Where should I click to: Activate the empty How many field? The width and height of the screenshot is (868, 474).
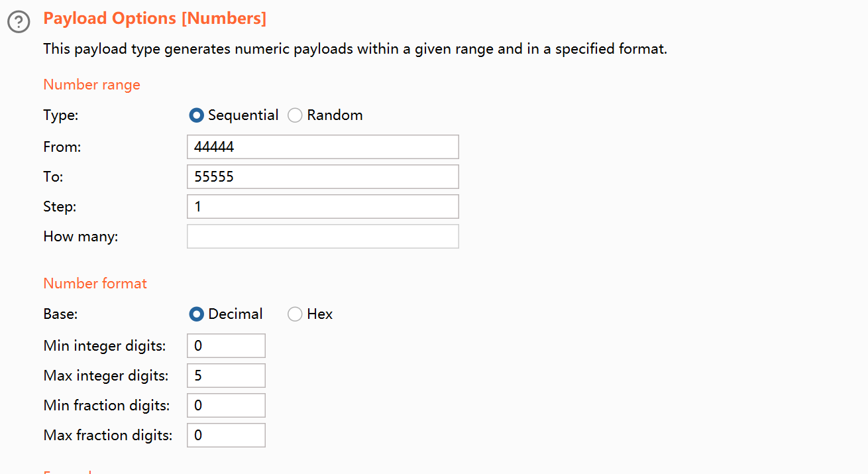pyautogui.click(x=323, y=237)
